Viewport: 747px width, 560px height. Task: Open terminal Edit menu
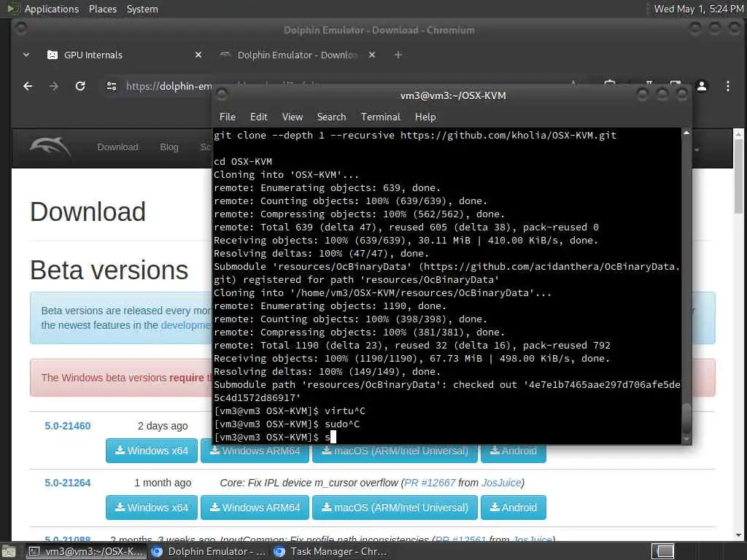pos(259,117)
